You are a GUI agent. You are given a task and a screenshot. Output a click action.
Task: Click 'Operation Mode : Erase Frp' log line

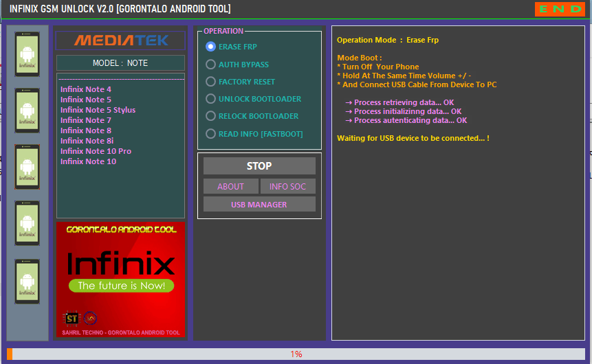(388, 40)
